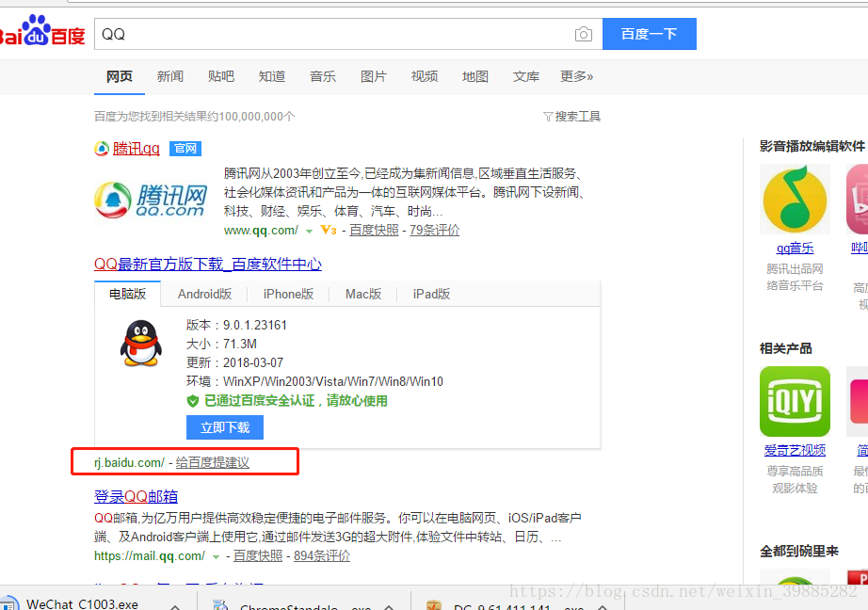Open the 登录QQ邮箱 result
Viewport: 868px width, 610px height.
pos(136,496)
